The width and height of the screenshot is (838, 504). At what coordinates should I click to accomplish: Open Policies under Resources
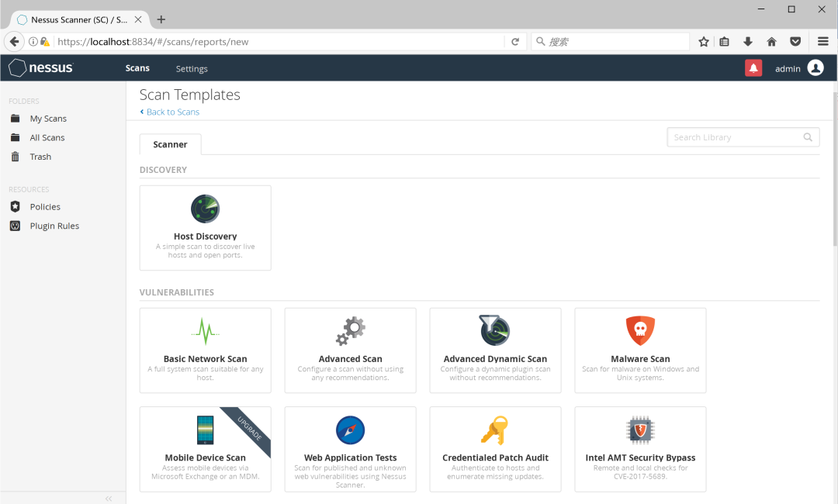click(45, 207)
